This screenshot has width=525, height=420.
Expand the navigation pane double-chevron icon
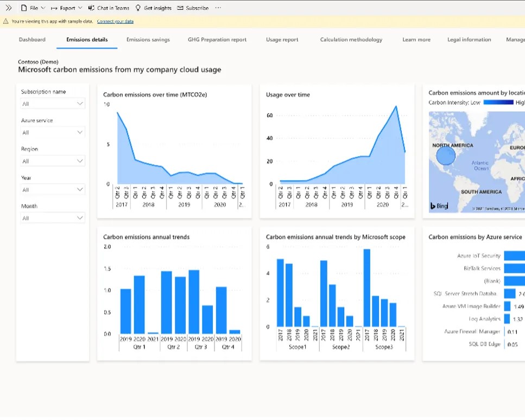pyautogui.click(x=8, y=8)
